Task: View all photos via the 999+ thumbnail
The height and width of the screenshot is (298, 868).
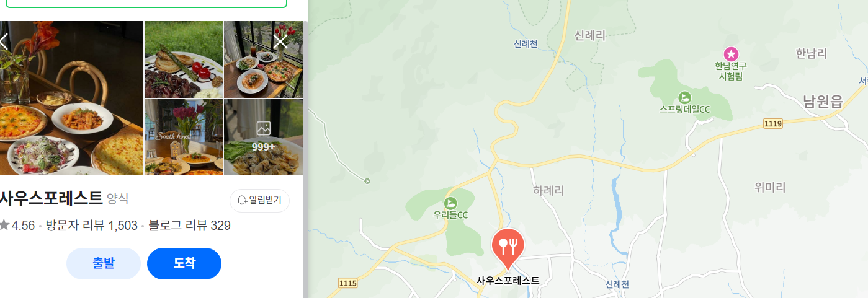Action: pyautogui.click(x=264, y=138)
